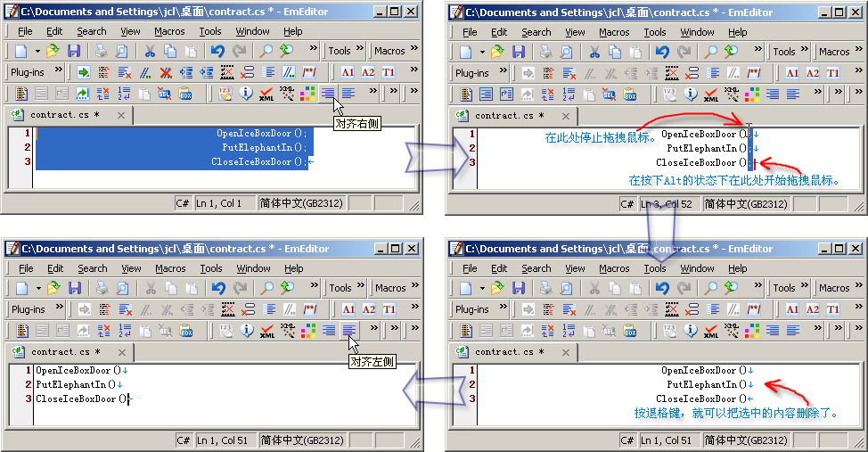Click green arrow plug-in icon in top-left window
The width and height of the screenshot is (868, 452).
[84, 72]
